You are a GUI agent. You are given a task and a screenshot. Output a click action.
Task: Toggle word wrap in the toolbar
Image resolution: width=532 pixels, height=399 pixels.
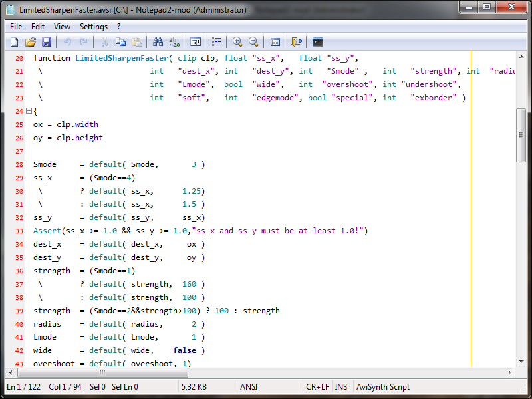click(196, 42)
